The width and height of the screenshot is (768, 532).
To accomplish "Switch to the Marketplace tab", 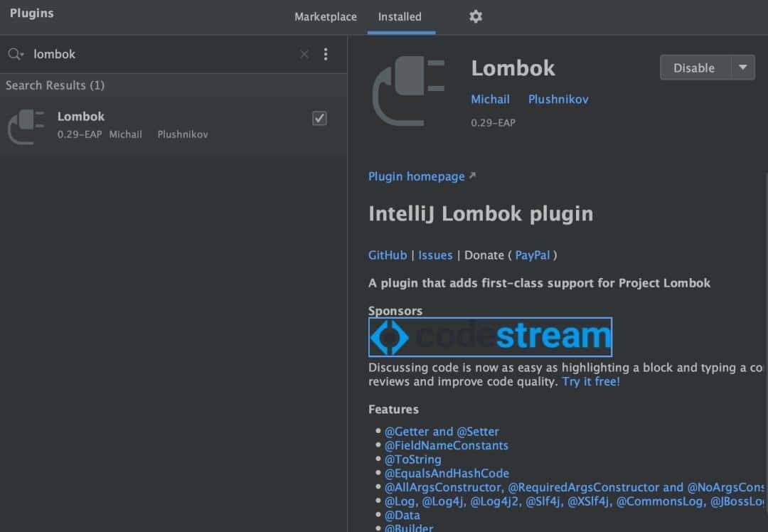I will [x=326, y=16].
